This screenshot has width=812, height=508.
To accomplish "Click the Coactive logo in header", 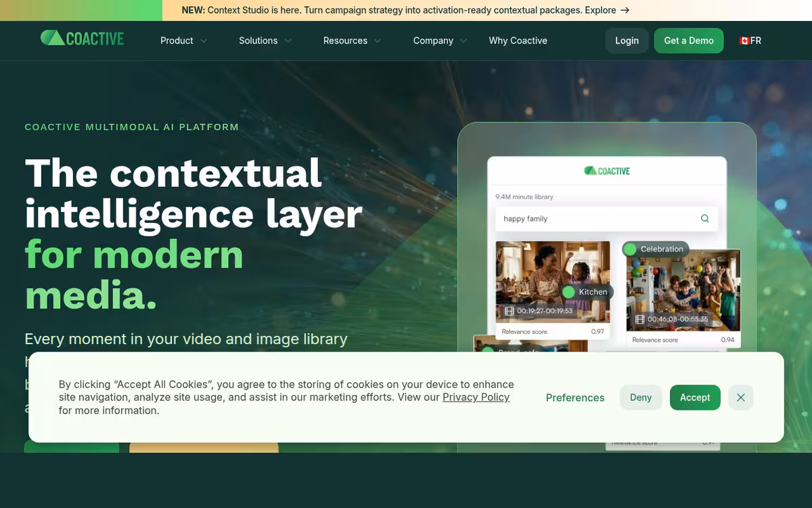I will [82, 39].
